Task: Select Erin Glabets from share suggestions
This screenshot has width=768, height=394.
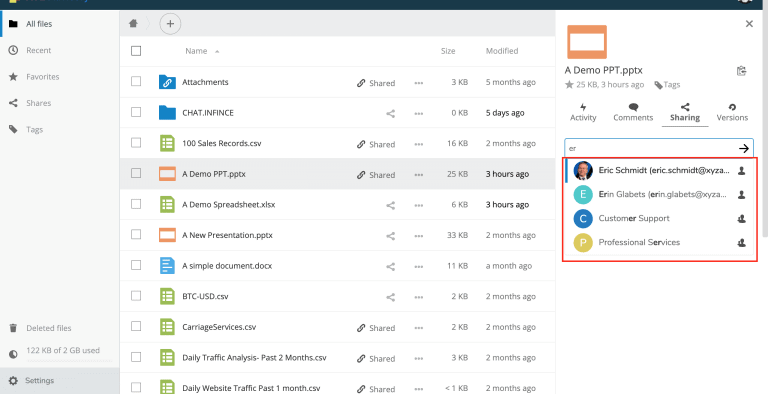Action: (659, 195)
